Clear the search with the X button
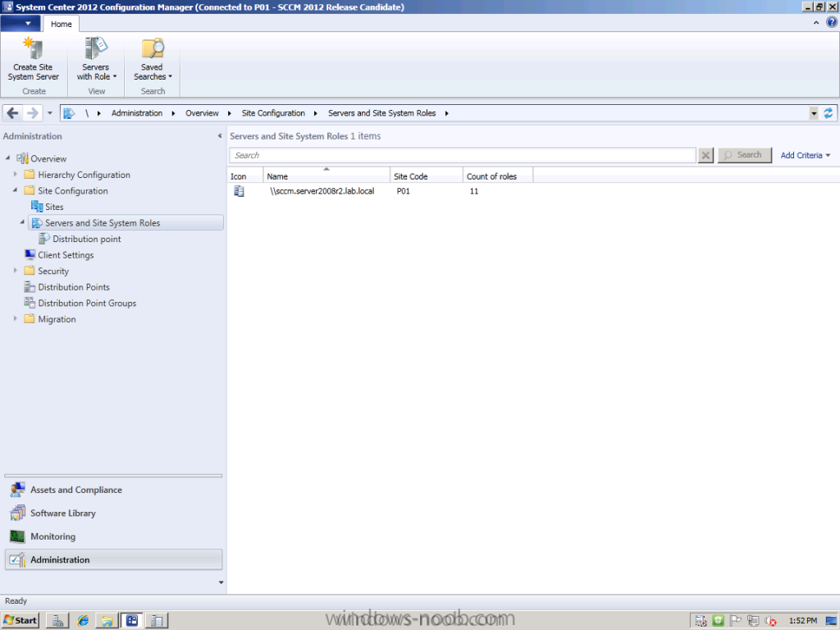The width and height of the screenshot is (840, 630). [x=705, y=155]
